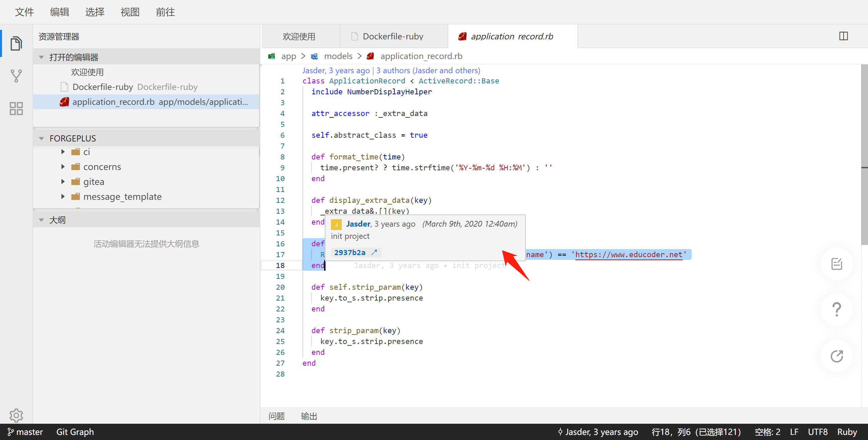The height and width of the screenshot is (440, 868).
Task: Click the app folder icon in breadcrumb
Action: 272,56
